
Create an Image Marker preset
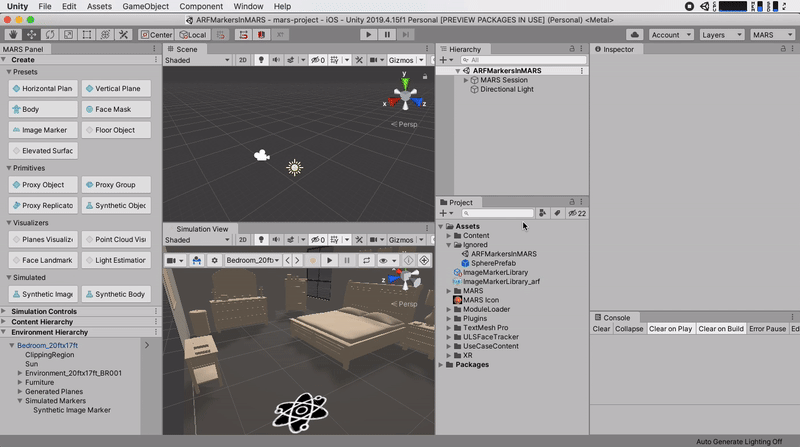coord(42,130)
